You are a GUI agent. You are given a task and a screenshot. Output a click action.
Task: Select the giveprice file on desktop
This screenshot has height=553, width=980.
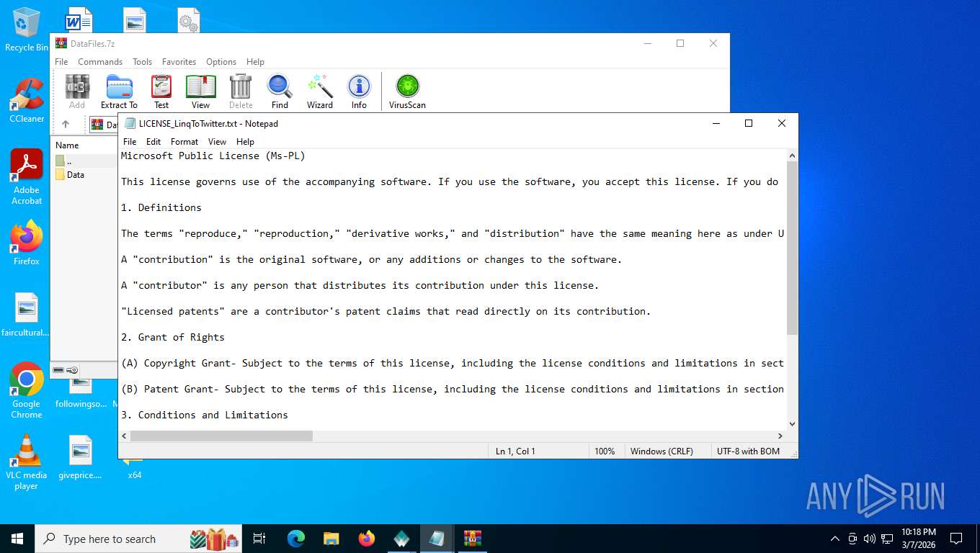pyautogui.click(x=80, y=457)
